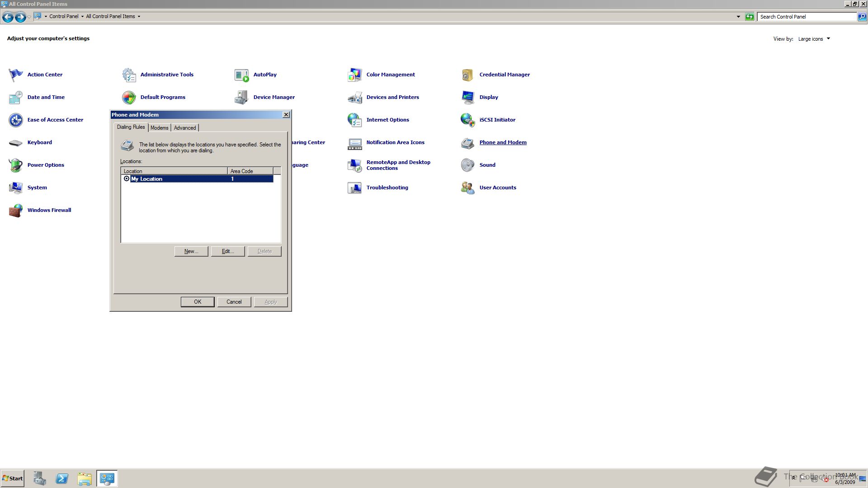Screen dimensions: 868x488
Task: Click the Edit... button
Action: click(227, 251)
